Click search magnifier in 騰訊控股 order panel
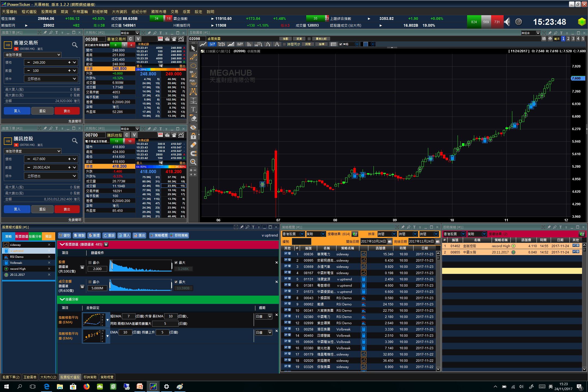Screen dimensions: 588x392 75,141
